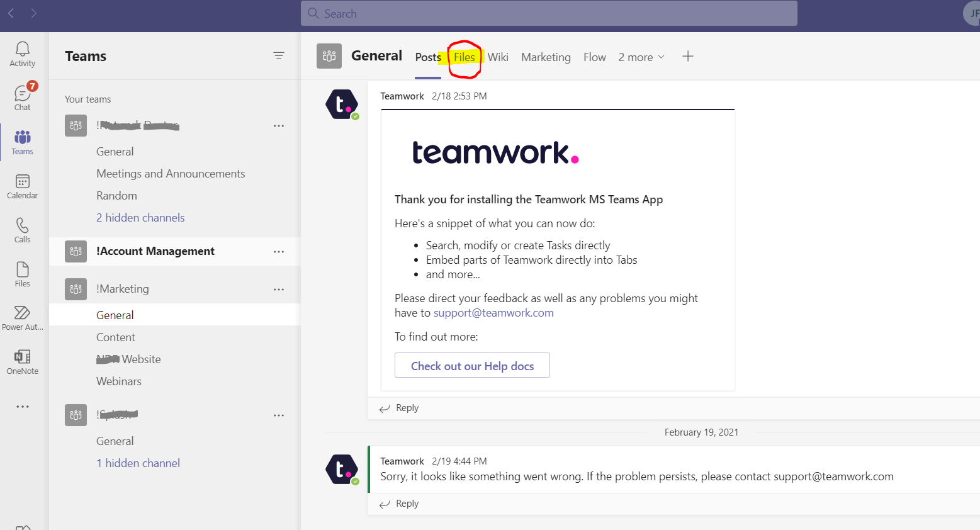Open the Content channel
Image resolution: width=980 pixels, height=530 pixels.
tap(116, 337)
